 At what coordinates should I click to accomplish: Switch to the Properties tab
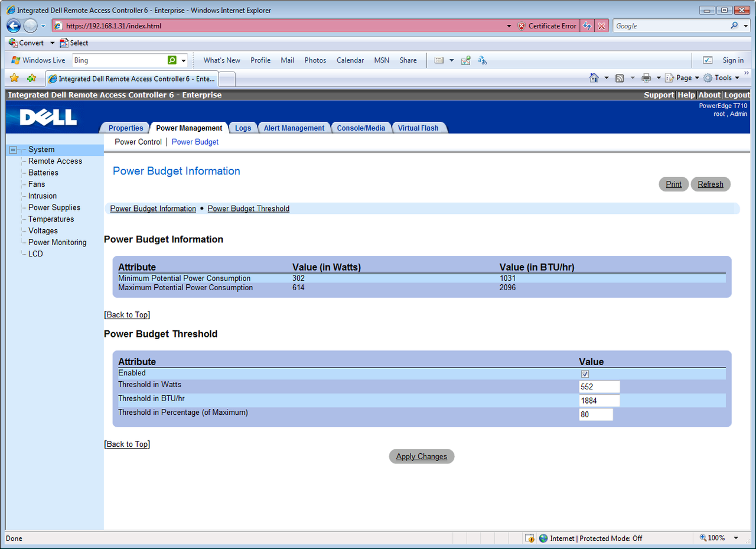(126, 128)
